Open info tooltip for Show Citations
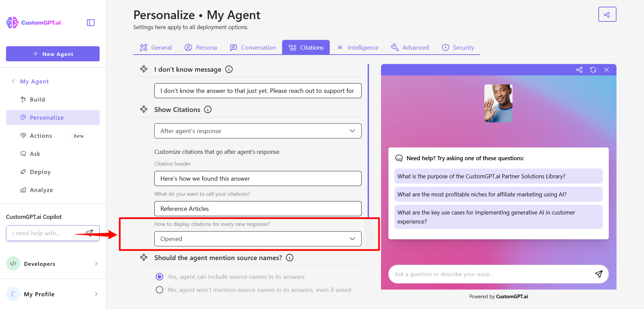The width and height of the screenshot is (644, 309). 208,110
